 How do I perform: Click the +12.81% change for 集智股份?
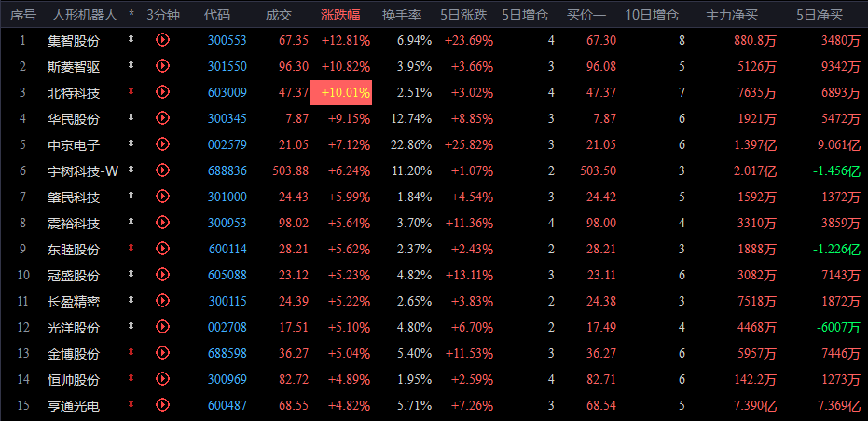(345, 40)
